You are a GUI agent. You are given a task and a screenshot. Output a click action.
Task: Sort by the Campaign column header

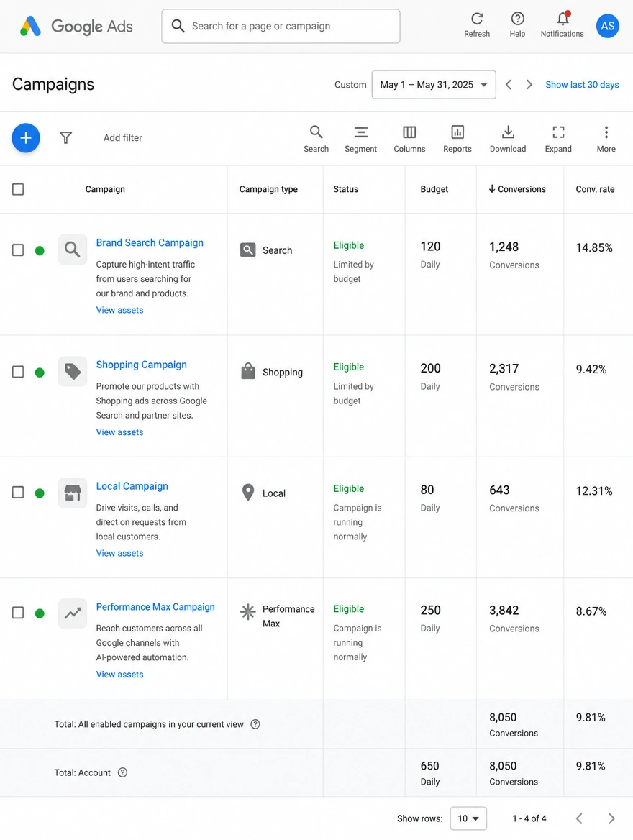click(x=105, y=189)
